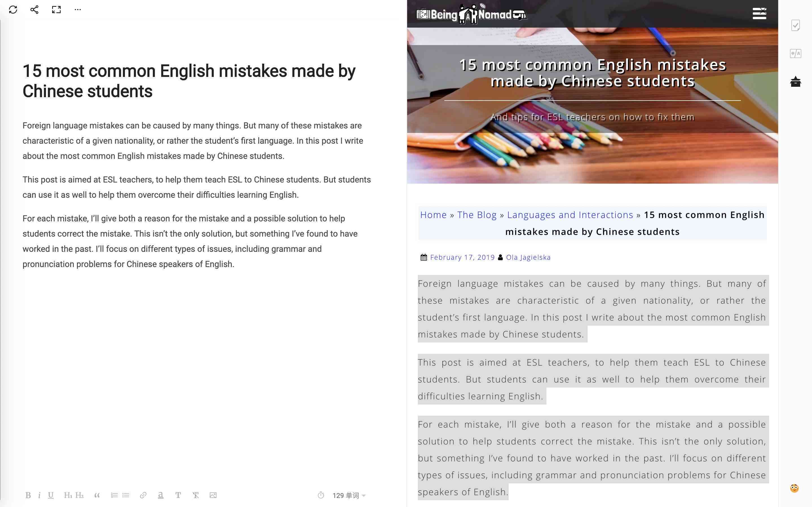Toggle the share options panel
The width and height of the screenshot is (812, 507).
point(33,10)
